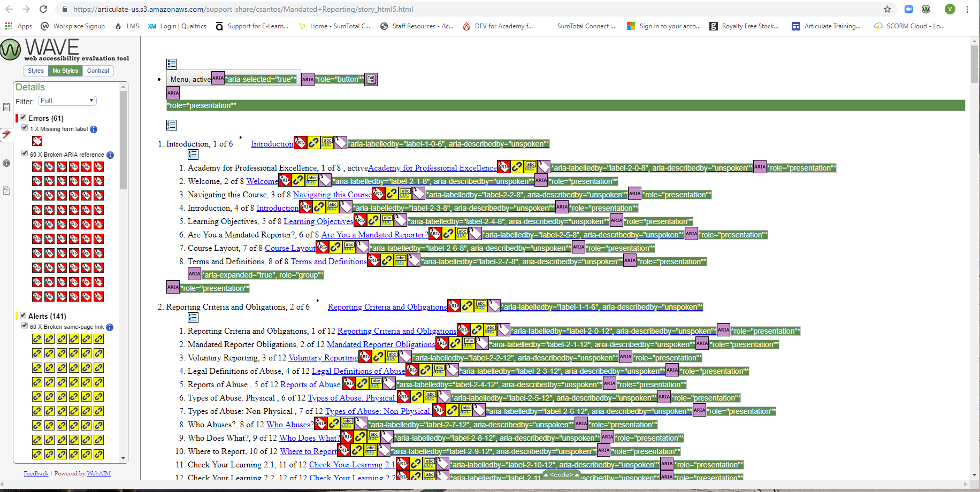This screenshot has height=492, width=980.
Task: Open the Filter dropdown set to Full
Action: click(67, 101)
